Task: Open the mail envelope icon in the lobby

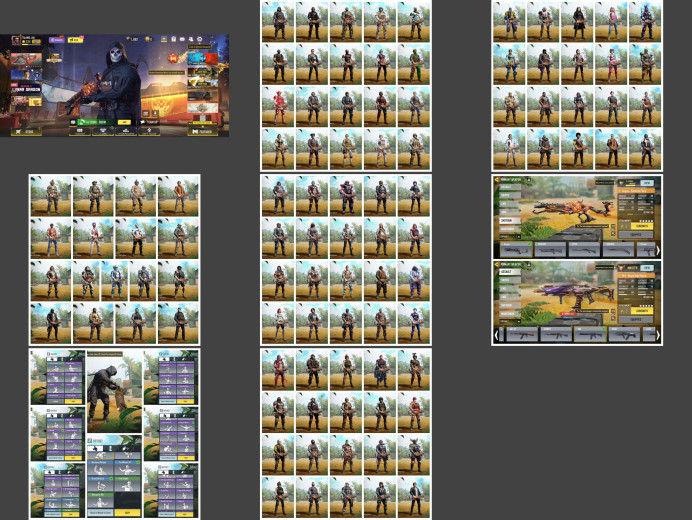Action: [182, 39]
